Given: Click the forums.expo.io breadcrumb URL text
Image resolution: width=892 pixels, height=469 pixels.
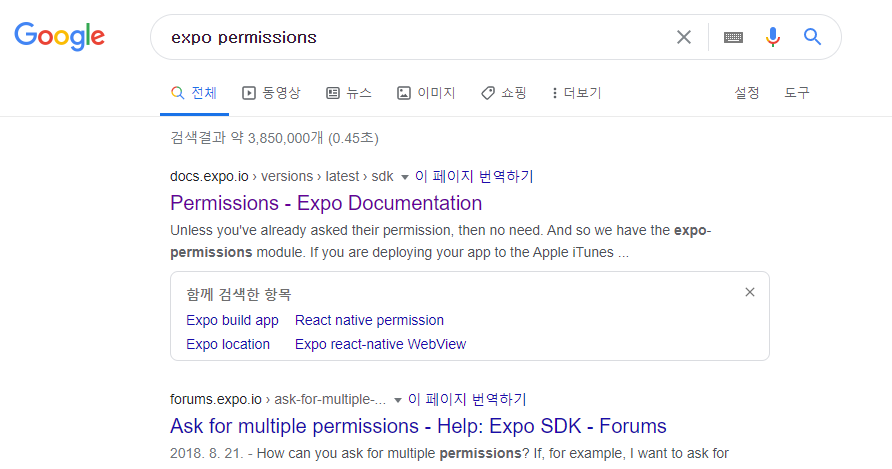Looking at the screenshot, I should coord(278,400).
